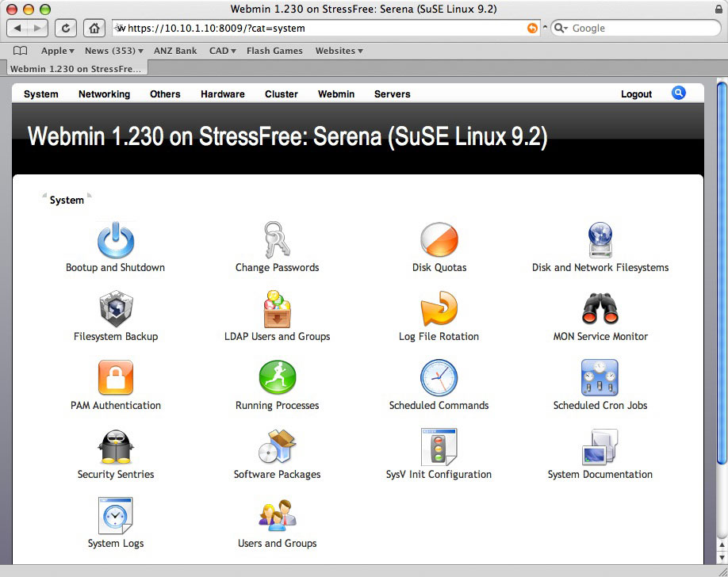
Task: Open the Hardware menu category
Action: pyautogui.click(x=222, y=94)
